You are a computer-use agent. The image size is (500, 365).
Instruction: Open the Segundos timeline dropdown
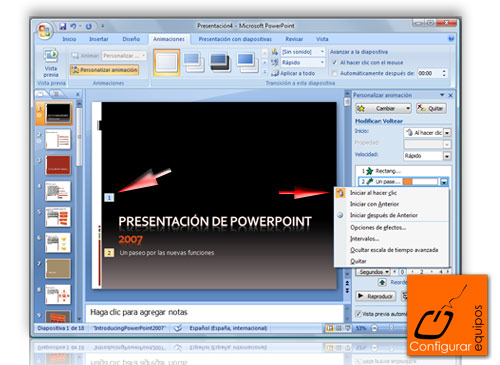click(x=373, y=272)
